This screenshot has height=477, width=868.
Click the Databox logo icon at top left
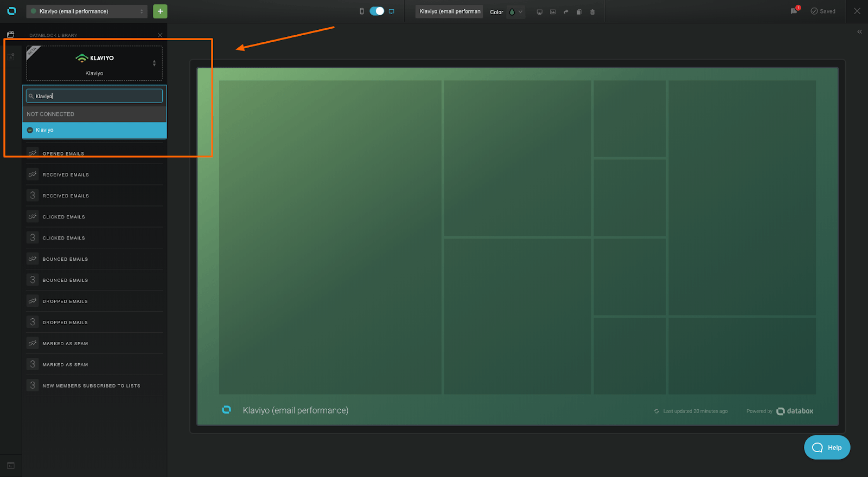tap(11, 11)
